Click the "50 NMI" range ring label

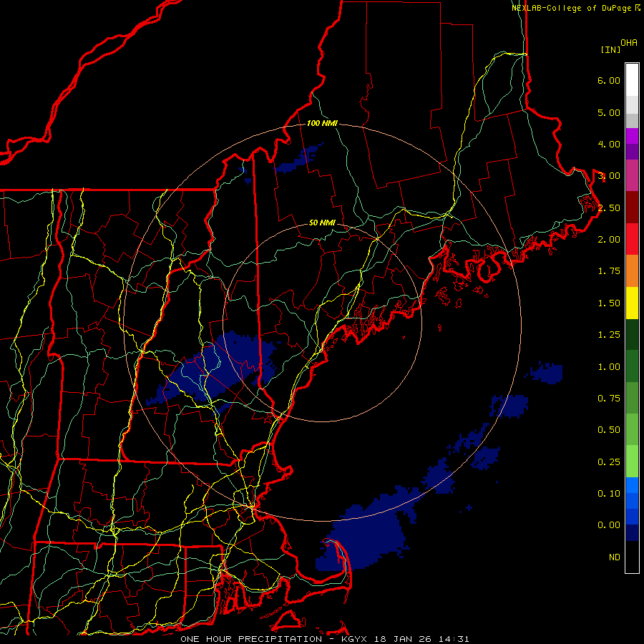click(322, 223)
